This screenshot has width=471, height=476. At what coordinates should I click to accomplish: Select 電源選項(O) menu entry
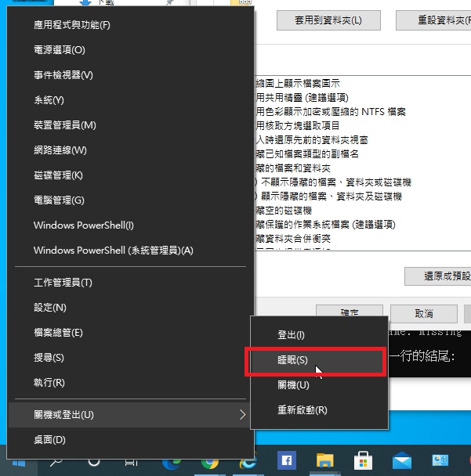coord(131,50)
